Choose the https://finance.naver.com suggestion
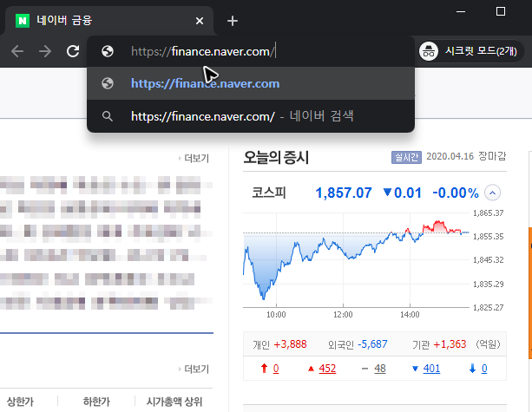532x412 pixels. [251, 83]
